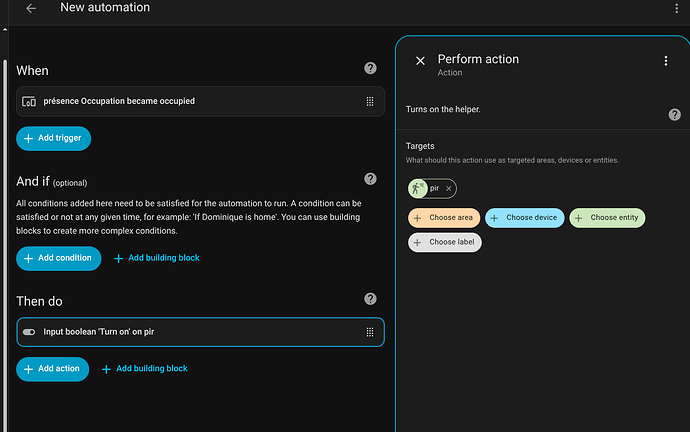The width and height of the screenshot is (690, 432).
Task: Open help for the Then do section
Action: click(x=370, y=298)
